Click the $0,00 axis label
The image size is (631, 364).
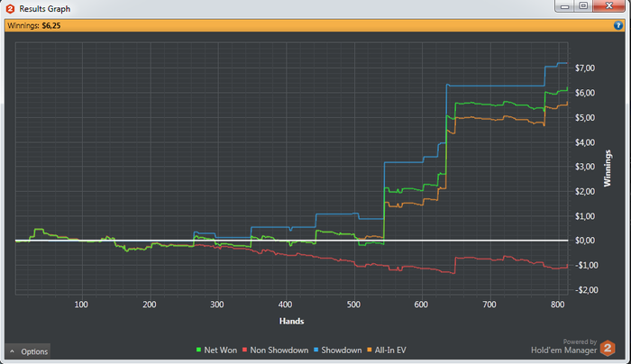click(x=585, y=241)
